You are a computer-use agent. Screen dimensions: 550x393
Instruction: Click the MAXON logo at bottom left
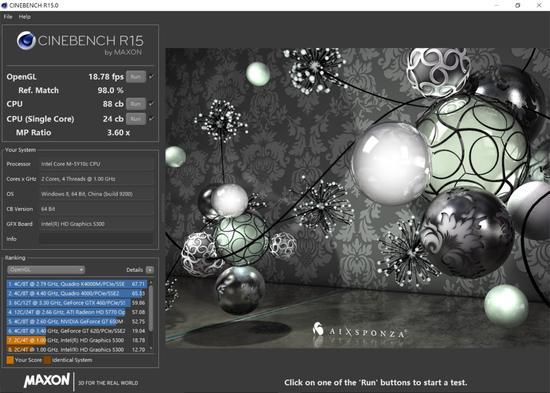[47, 381]
